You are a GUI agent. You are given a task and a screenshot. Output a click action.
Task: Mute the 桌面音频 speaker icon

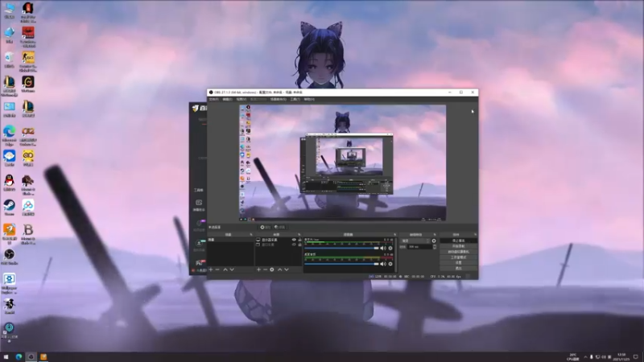(x=383, y=264)
